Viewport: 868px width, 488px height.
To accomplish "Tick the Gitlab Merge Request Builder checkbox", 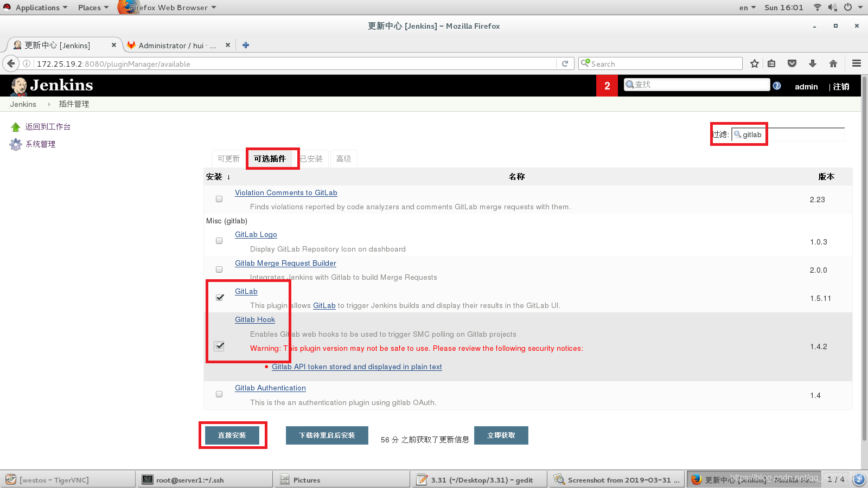I will [x=219, y=269].
